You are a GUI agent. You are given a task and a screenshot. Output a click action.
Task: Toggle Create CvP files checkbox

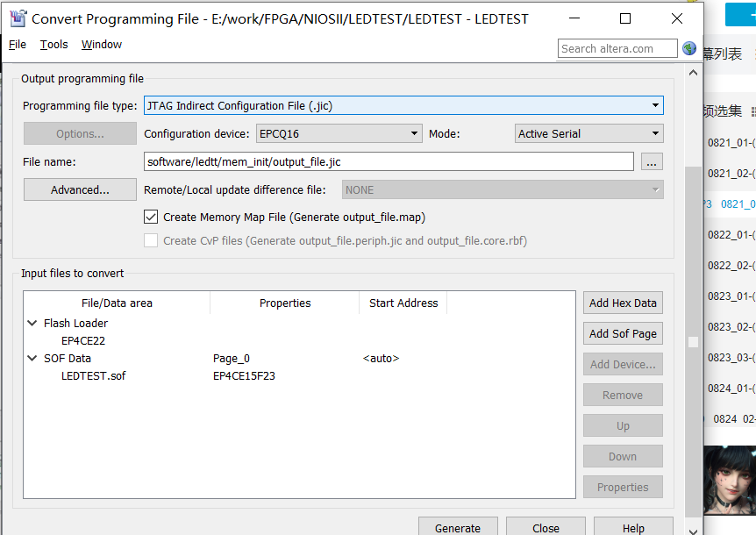(x=151, y=240)
